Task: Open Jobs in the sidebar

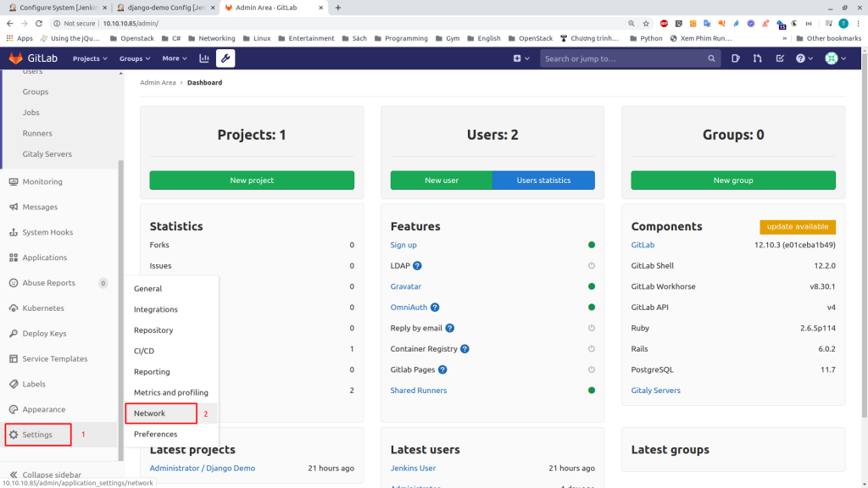Action: click(x=31, y=113)
